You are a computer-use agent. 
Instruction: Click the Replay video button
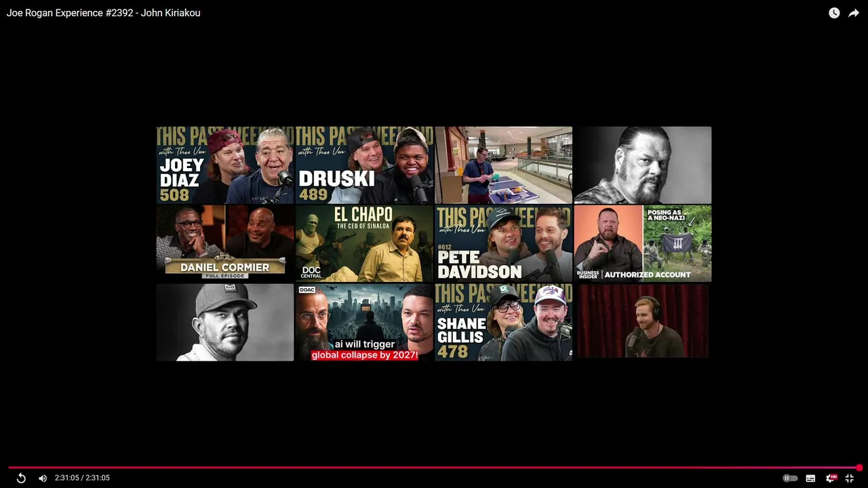point(21,478)
